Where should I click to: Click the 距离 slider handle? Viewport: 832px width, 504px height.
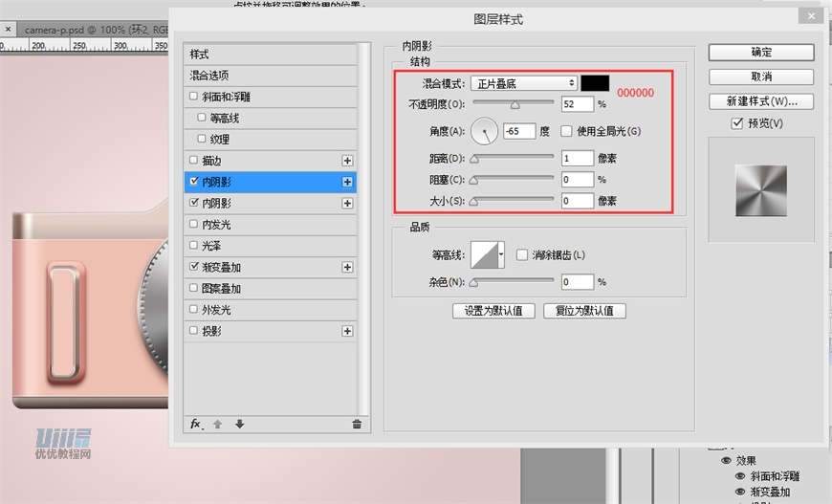click(x=473, y=159)
